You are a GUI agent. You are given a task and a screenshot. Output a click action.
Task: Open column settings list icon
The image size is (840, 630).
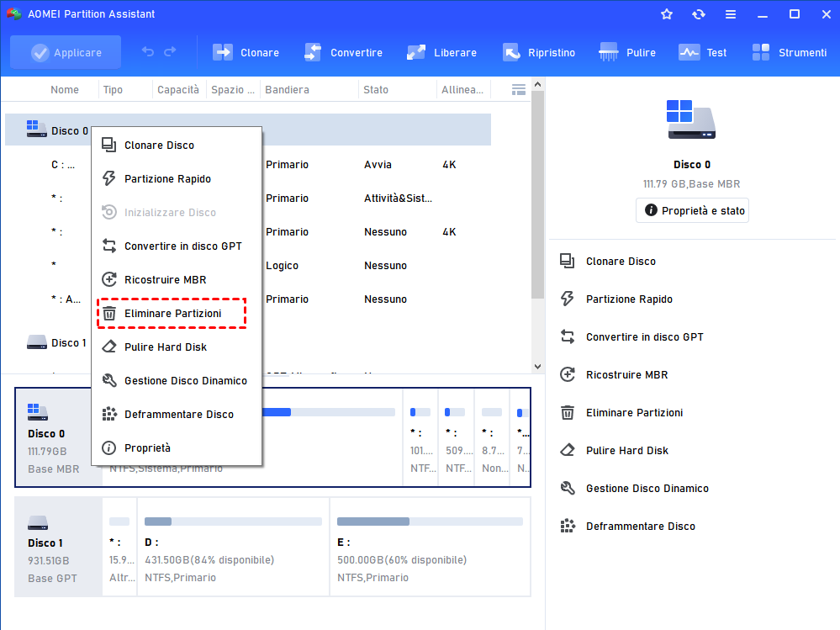519,90
